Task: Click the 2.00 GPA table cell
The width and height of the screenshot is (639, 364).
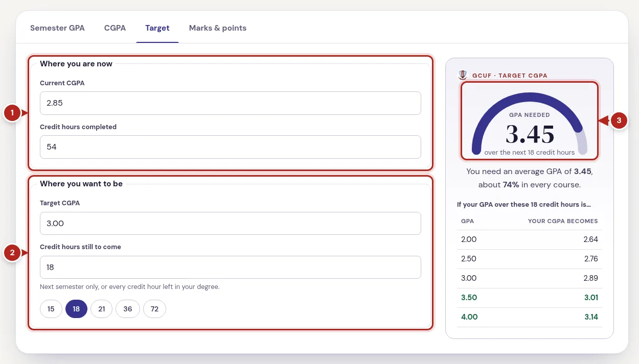Action: point(469,239)
